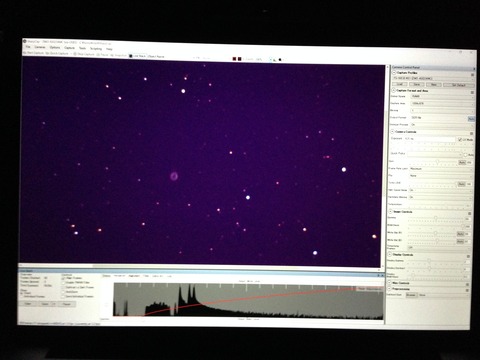This screenshot has height=360, width=480.
Task: Click the Quick Capture toolbar button
Action: coord(57,53)
